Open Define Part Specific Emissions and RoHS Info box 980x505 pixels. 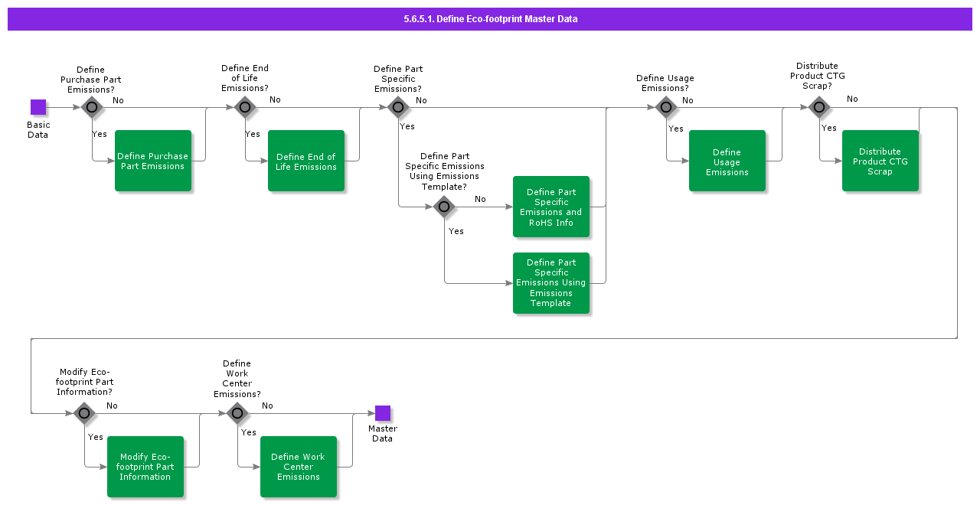551,207
